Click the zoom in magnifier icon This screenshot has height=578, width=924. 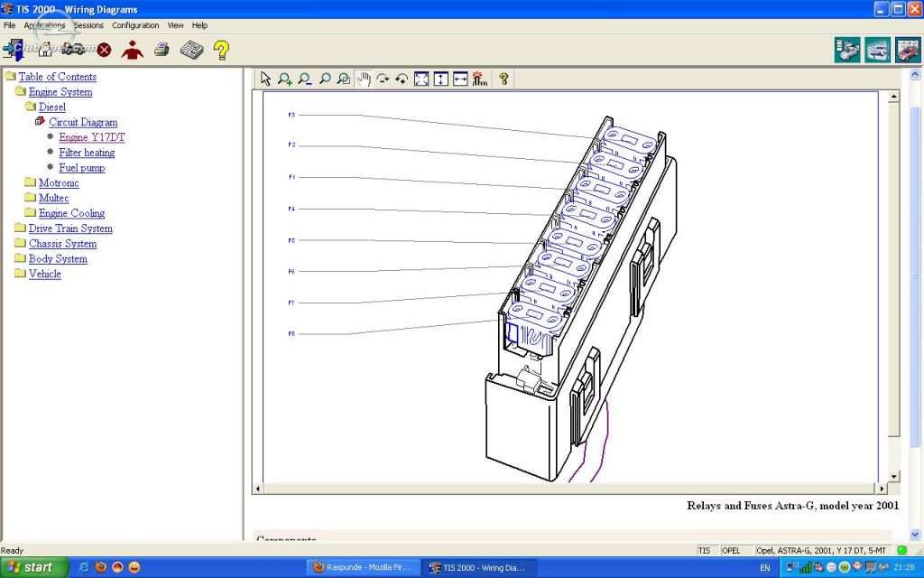point(285,79)
